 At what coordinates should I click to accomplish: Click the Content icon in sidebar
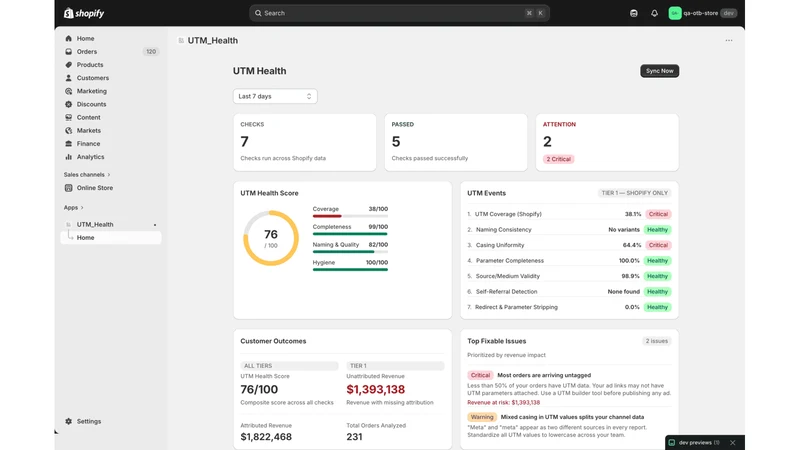[68, 117]
